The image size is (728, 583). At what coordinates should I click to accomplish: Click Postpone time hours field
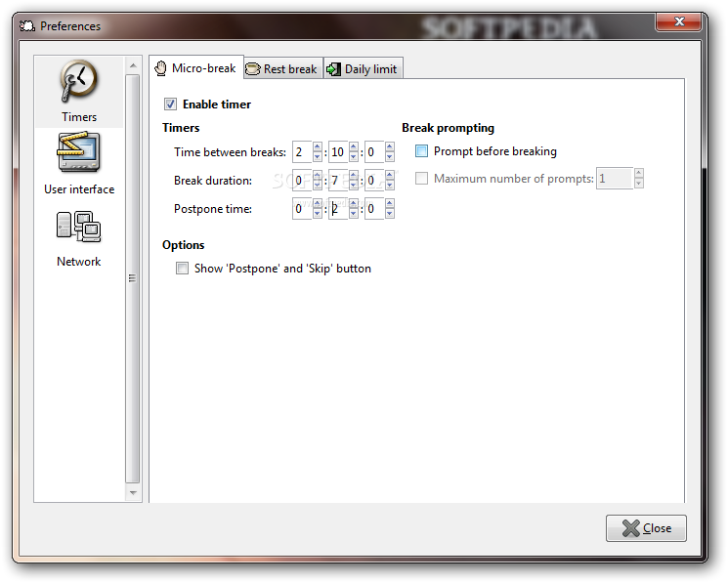[302, 208]
